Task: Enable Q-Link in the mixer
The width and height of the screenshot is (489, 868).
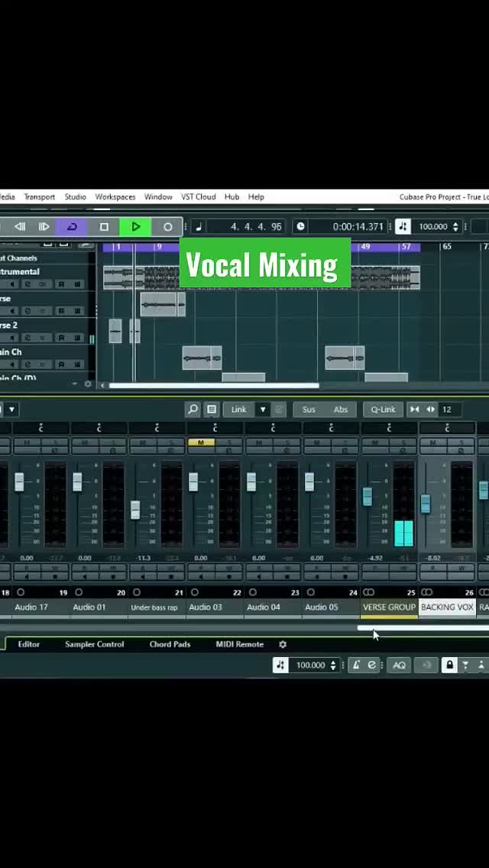Action: [384, 409]
